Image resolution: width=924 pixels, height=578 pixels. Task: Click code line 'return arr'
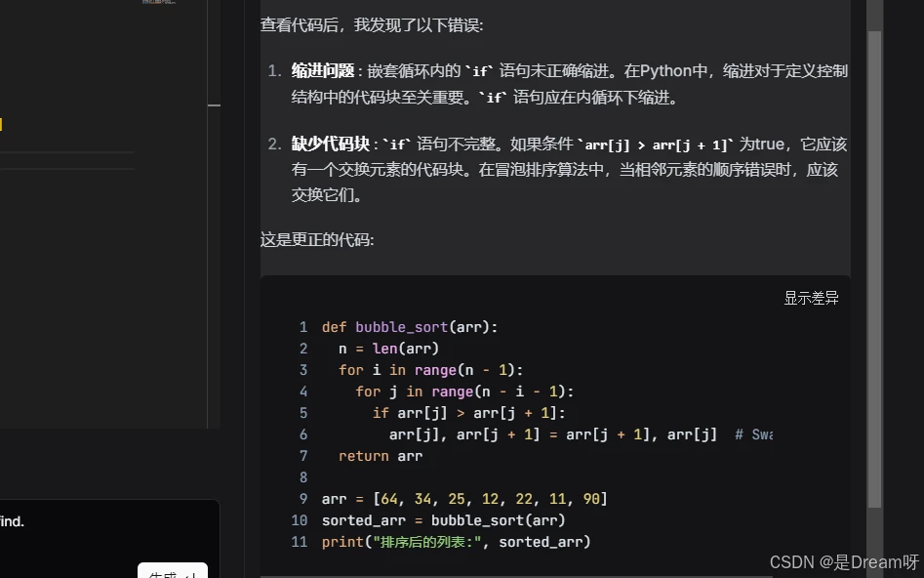(x=381, y=456)
